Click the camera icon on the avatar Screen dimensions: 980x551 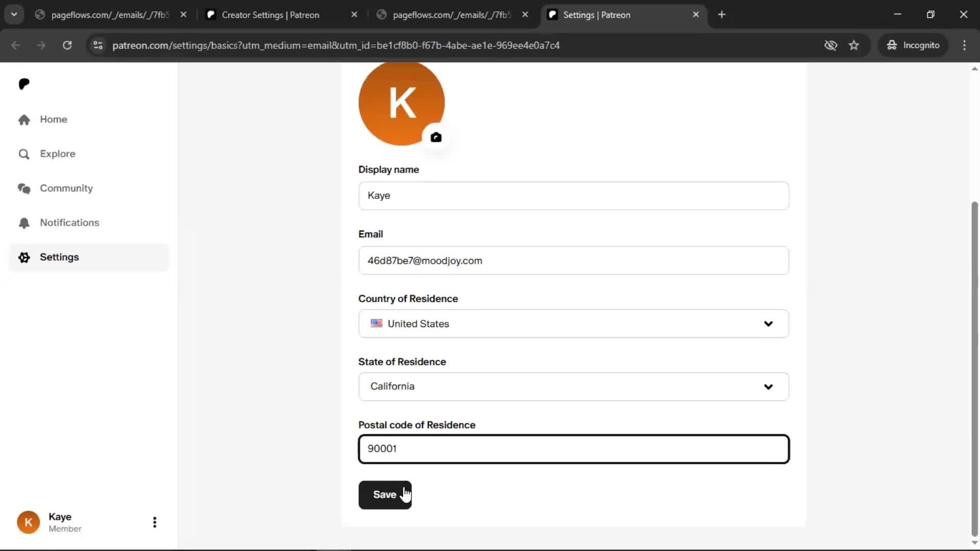click(436, 137)
